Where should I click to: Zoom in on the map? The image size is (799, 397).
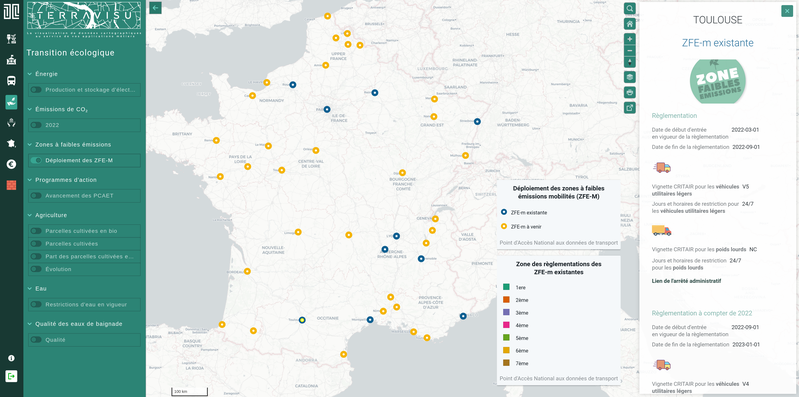pyautogui.click(x=630, y=39)
